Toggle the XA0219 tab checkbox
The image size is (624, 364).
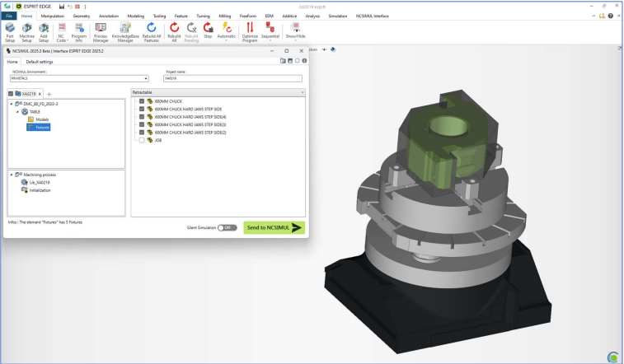(11, 94)
